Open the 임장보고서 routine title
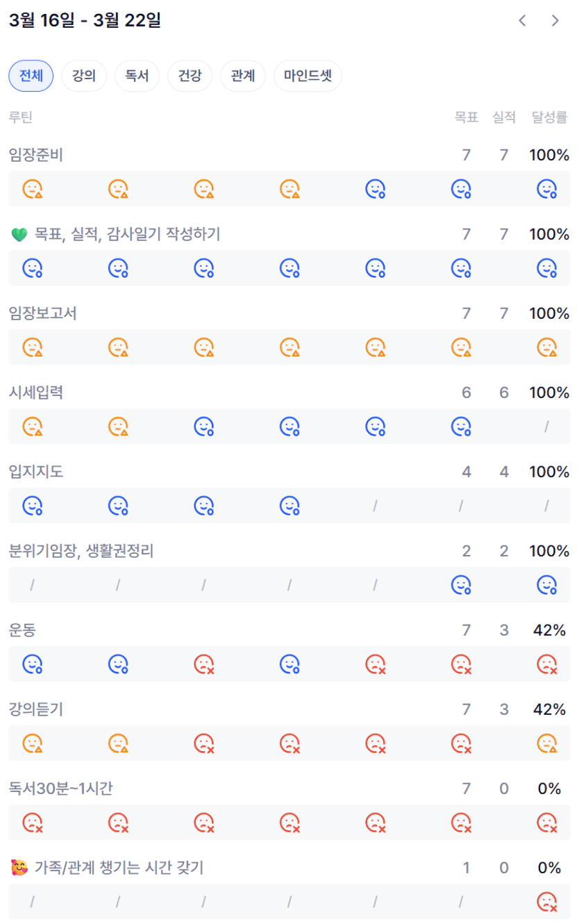 pos(43,313)
